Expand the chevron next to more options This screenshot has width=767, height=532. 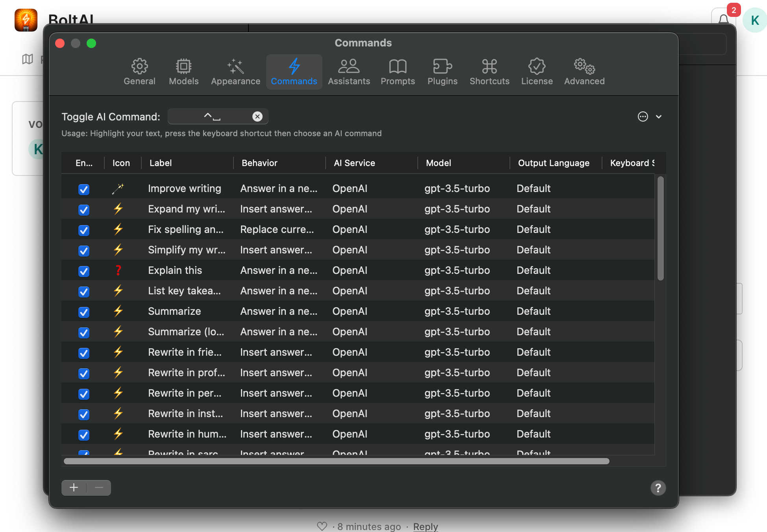659,117
